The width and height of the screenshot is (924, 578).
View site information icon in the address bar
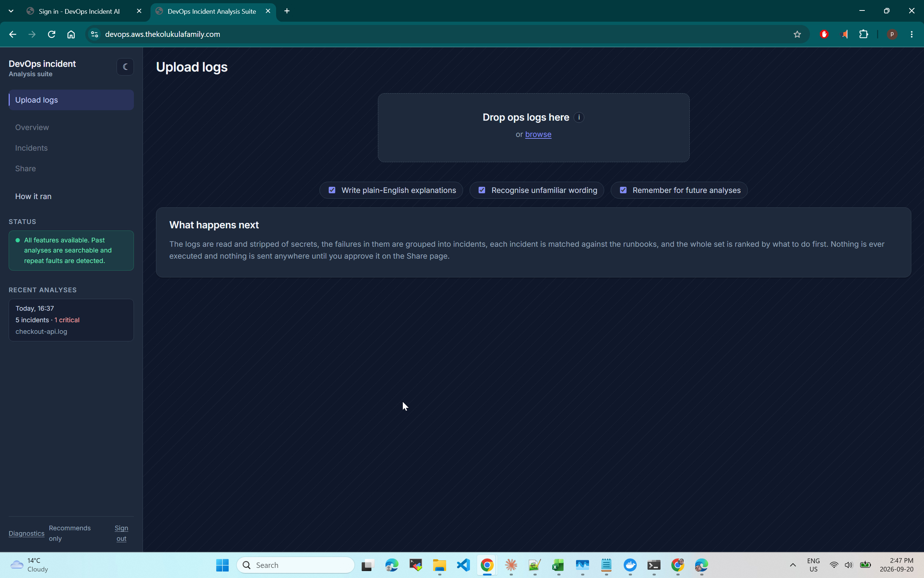tap(94, 34)
